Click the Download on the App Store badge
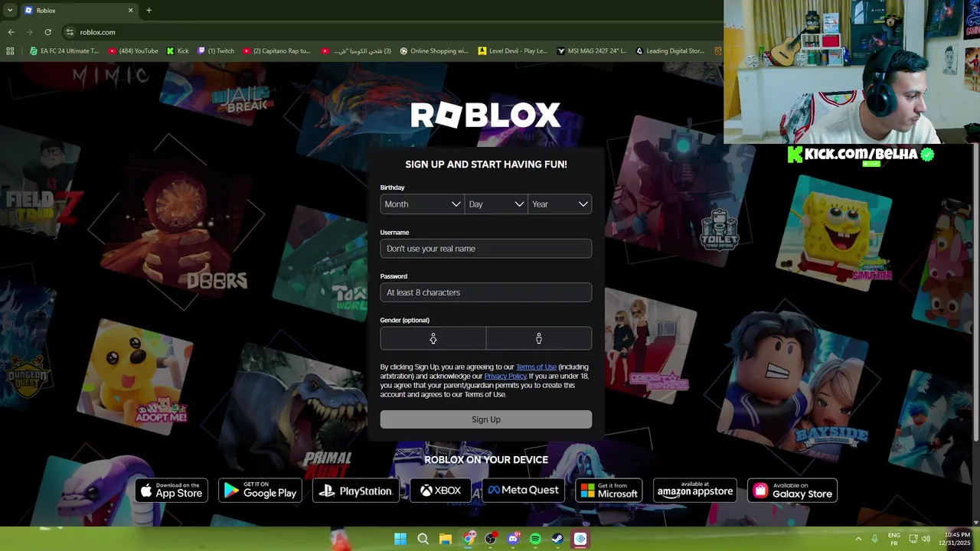This screenshot has height=551, width=980. coord(171,491)
